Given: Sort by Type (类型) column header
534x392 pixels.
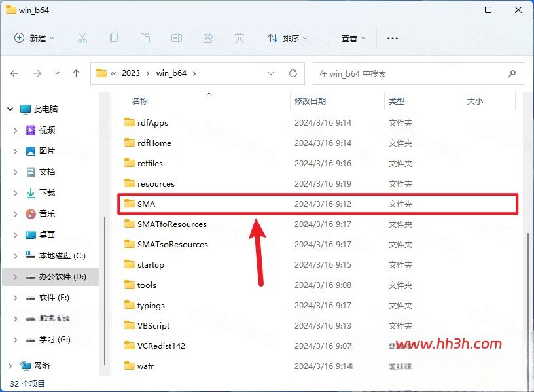Looking at the screenshot, I should click(397, 101).
